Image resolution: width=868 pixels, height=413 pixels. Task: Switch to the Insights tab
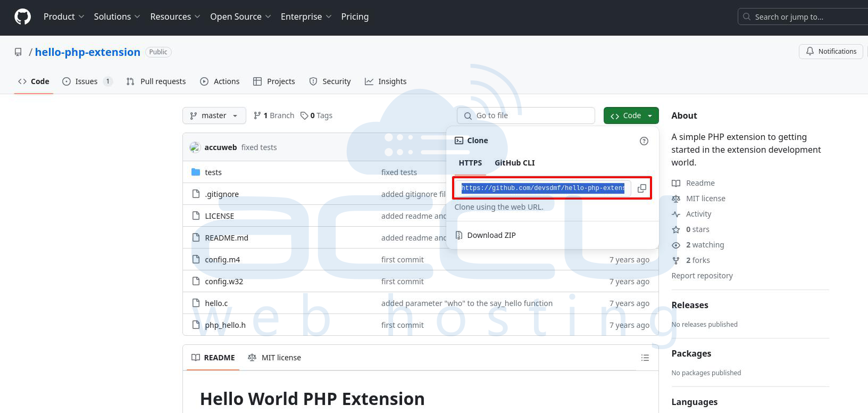386,81
